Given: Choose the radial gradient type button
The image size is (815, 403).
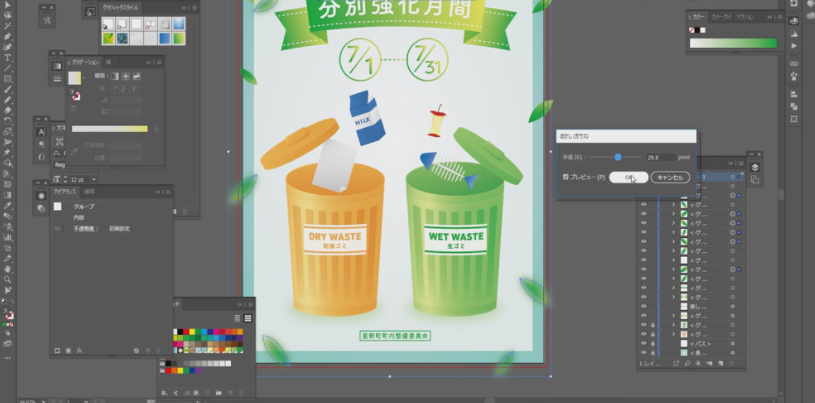Looking at the screenshot, I should 126,76.
